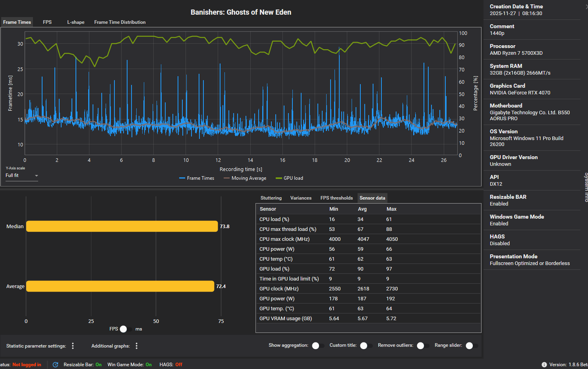Select the API value DX12

coord(496,184)
